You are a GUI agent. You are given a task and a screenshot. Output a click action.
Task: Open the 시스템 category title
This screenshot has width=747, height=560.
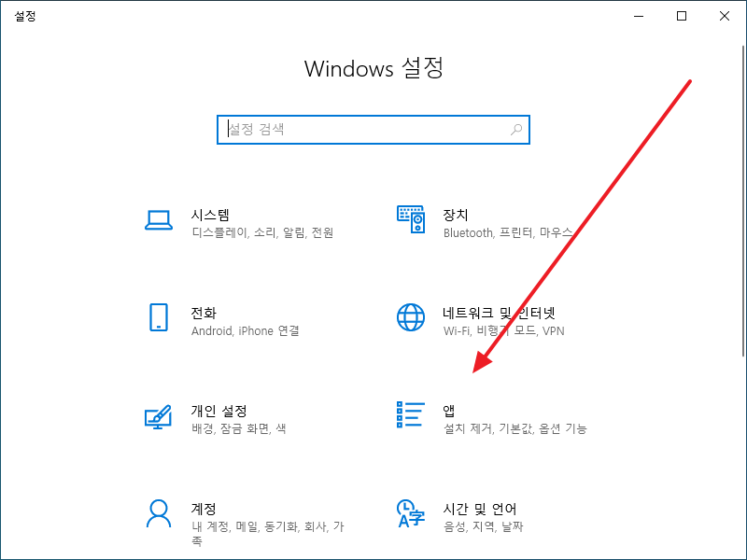click(x=210, y=215)
